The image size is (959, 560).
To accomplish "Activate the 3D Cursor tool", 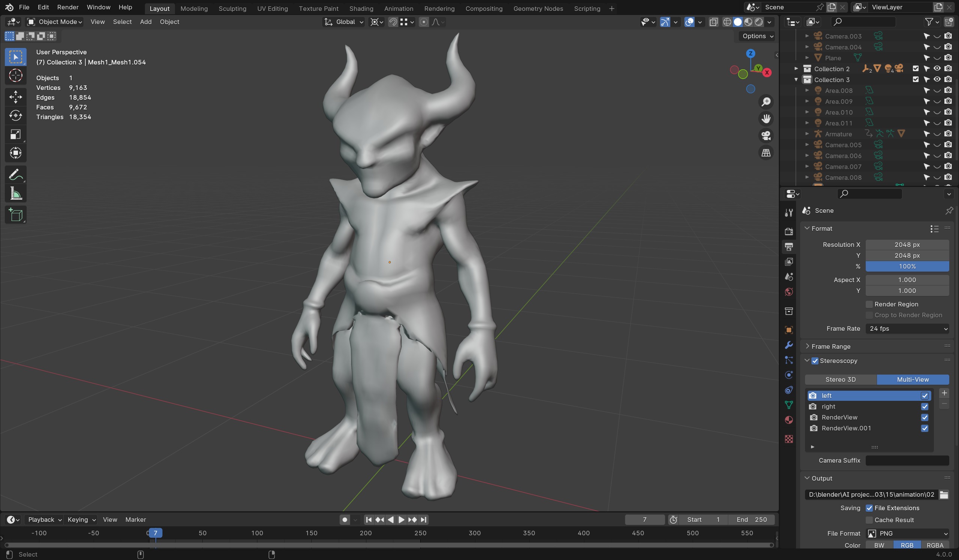I will pyautogui.click(x=16, y=76).
